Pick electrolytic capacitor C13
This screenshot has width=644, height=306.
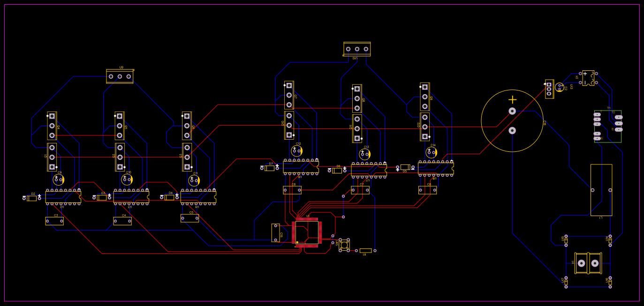(364, 154)
